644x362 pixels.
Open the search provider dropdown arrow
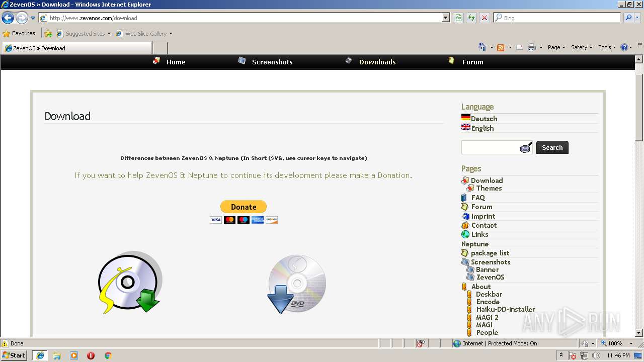pyautogui.click(x=638, y=18)
